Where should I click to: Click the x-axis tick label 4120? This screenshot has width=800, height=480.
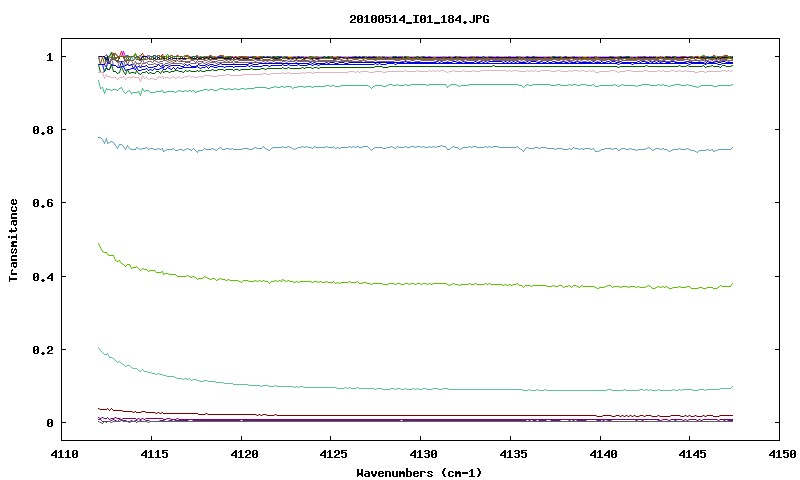[244, 454]
